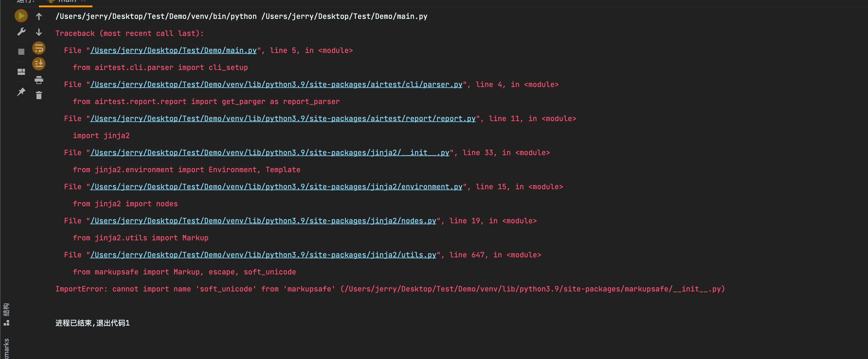The width and height of the screenshot is (868, 359).
Task: Click the Stop square button
Action: point(21,52)
